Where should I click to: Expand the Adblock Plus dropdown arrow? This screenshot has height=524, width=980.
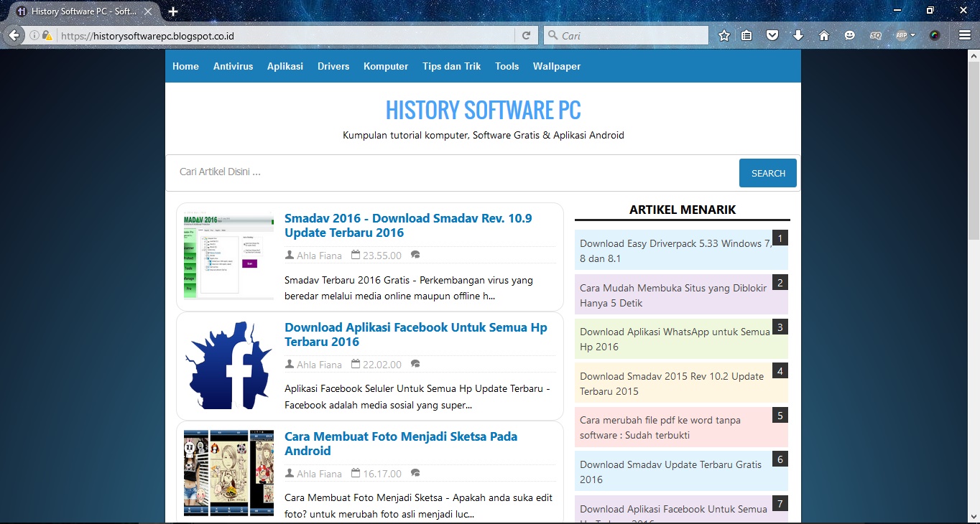[x=913, y=35]
